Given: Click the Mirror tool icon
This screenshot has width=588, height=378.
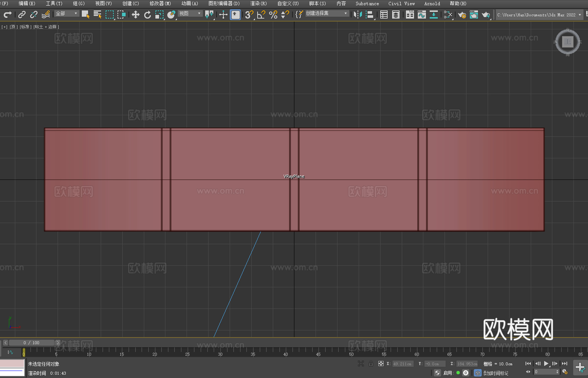Looking at the screenshot, I should click(358, 14).
